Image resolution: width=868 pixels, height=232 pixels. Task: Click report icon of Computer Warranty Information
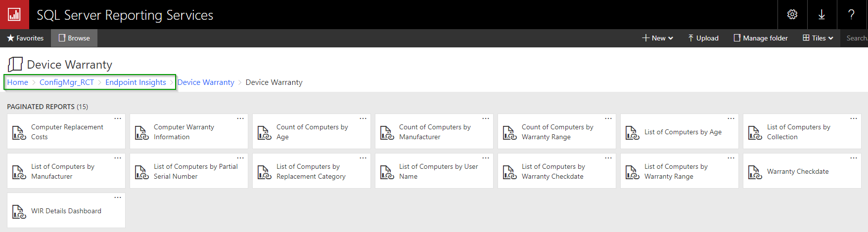[x=141, y=133]
